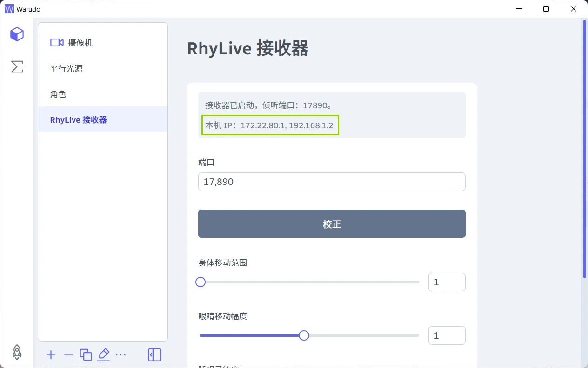Minimize the Warudo window
This screenshot has width=588, height=368.
point(520,9)
